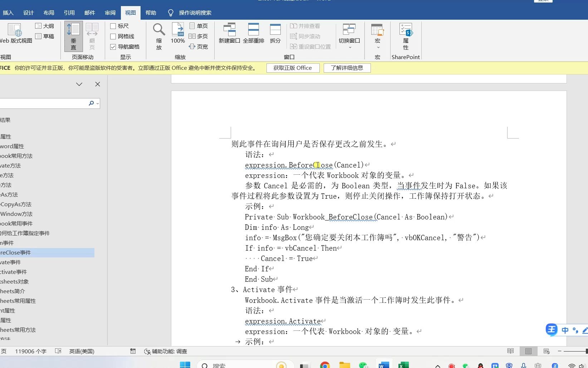Viewport: 588px width, 368px height.
Task: Uncheck the 导航窗格 navigation pane option
Action: (113, 47)
